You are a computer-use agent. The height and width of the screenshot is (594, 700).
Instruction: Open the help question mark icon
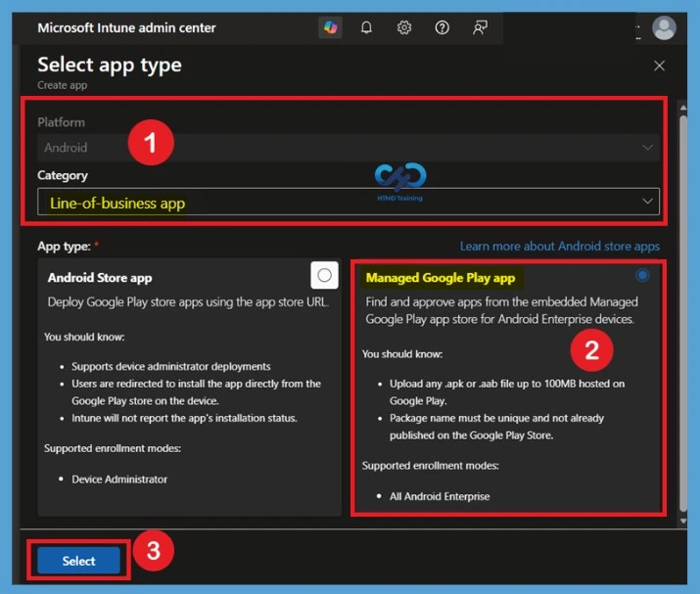pos(442,27)
